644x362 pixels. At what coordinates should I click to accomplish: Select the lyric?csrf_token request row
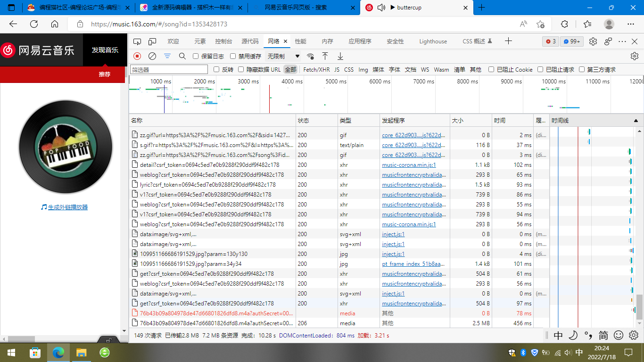[x=339, y=185]
